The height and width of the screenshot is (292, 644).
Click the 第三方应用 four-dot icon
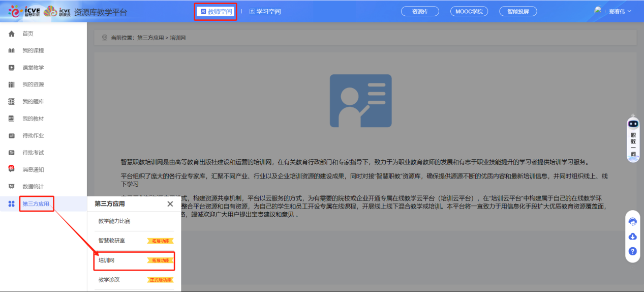pyautogui.click(x=11, y=204)
